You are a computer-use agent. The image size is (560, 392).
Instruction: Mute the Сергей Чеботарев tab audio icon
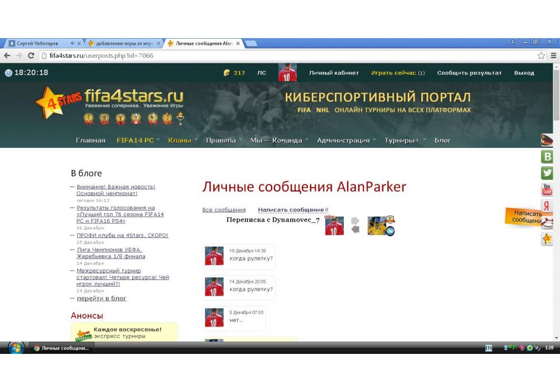tap(72, 43)
